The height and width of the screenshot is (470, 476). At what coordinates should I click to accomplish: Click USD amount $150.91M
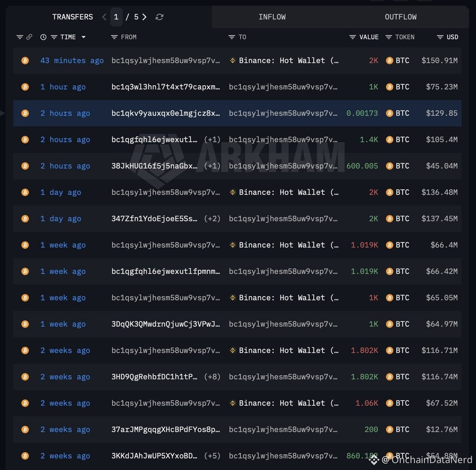coord(440,61)
